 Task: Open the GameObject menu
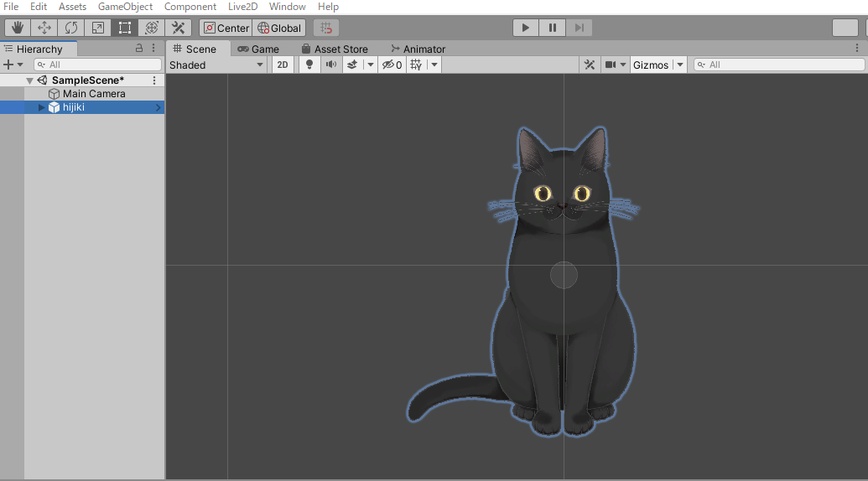coord(125,7)
